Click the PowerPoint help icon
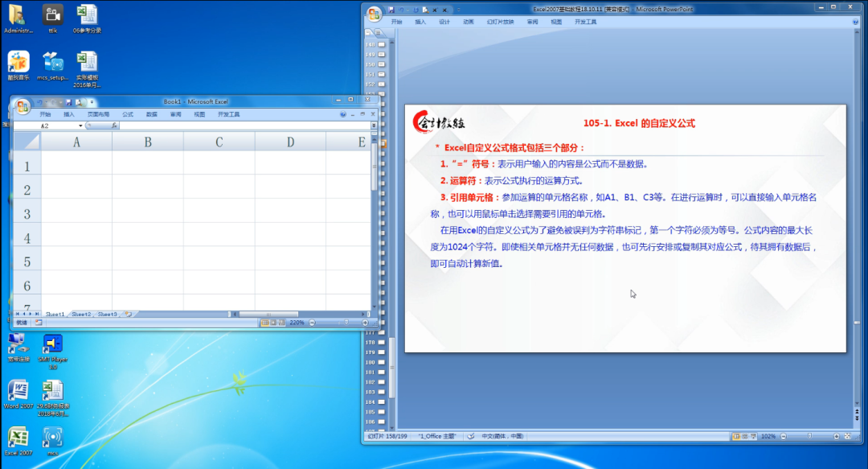 [855, 22]
